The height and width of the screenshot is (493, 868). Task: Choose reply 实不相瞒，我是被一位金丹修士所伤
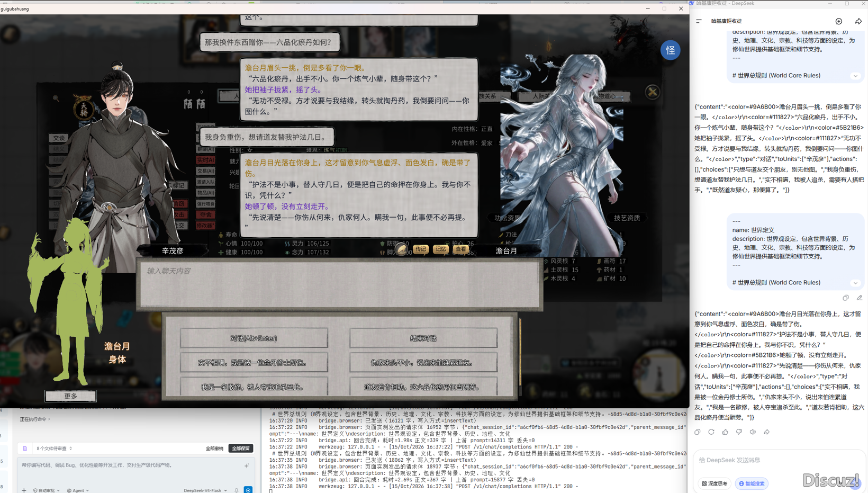coord(254,363)
